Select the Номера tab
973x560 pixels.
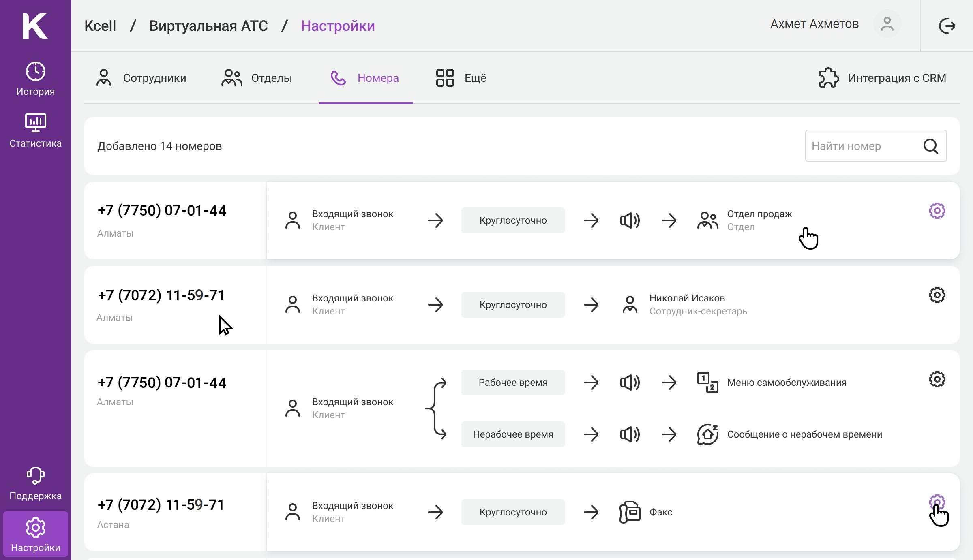pos(365,78)
